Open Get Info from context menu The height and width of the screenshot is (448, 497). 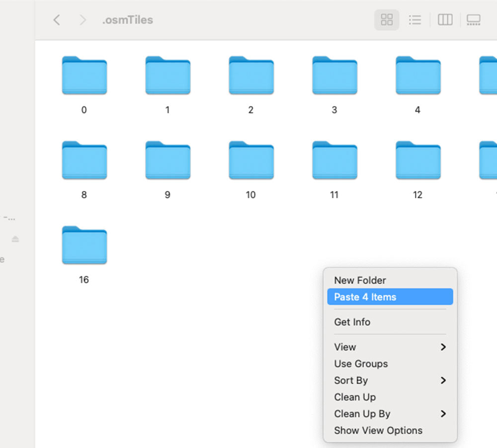point(352,322)
